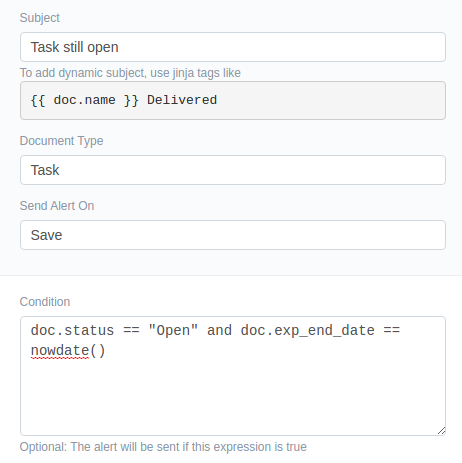Click the 'Document Type' label
The image size is (462, 463).
point(61,141)
